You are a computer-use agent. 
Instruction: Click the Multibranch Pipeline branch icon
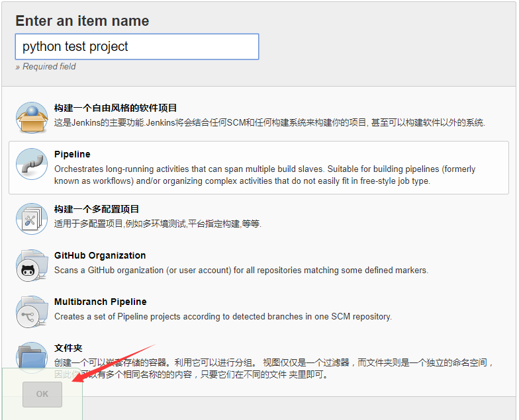click(32, 312)
